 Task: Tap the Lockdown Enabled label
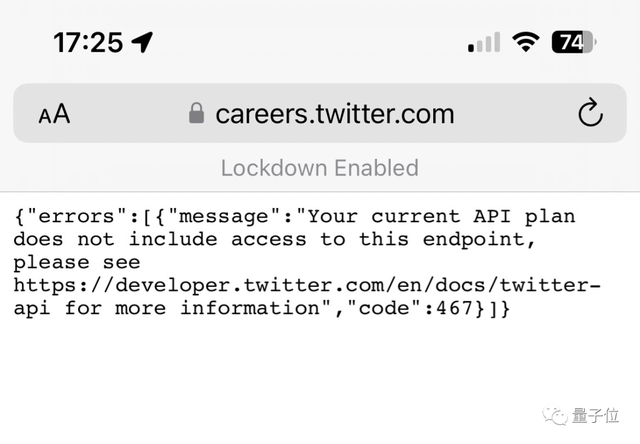pos(320,168)
